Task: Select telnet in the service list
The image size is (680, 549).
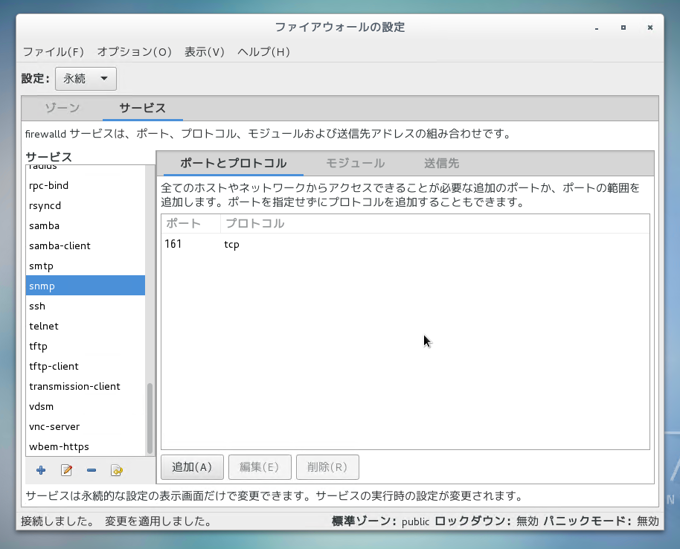Action: click(85, 326)
